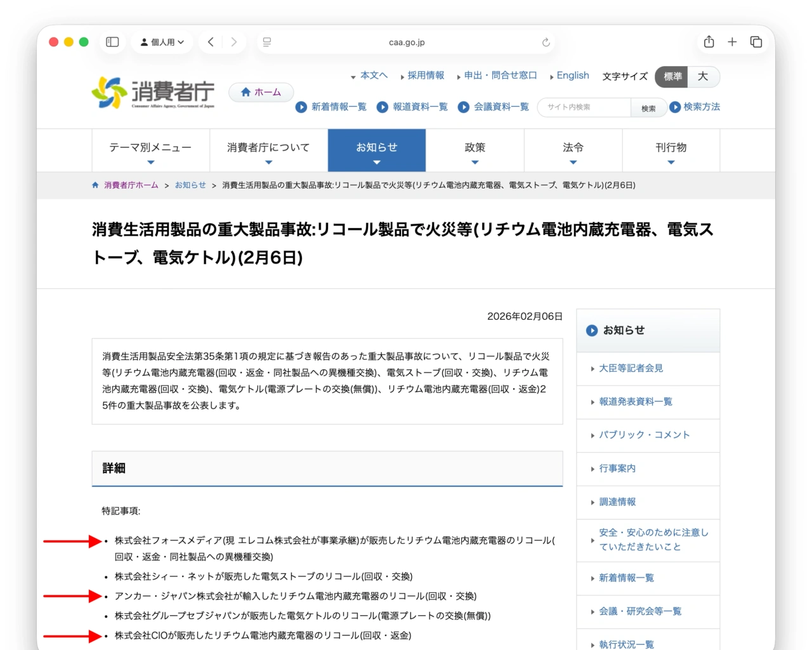The height and width of the screenshot is (650, 812).
Task: Select the home icon in the ホーム button
Action: [x=246, y=92]
